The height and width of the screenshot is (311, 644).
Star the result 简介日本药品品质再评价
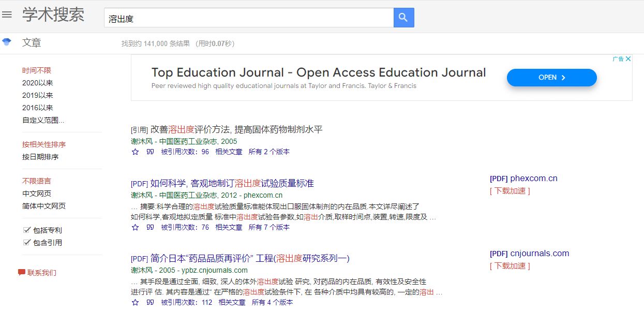[x=136, y=302]
